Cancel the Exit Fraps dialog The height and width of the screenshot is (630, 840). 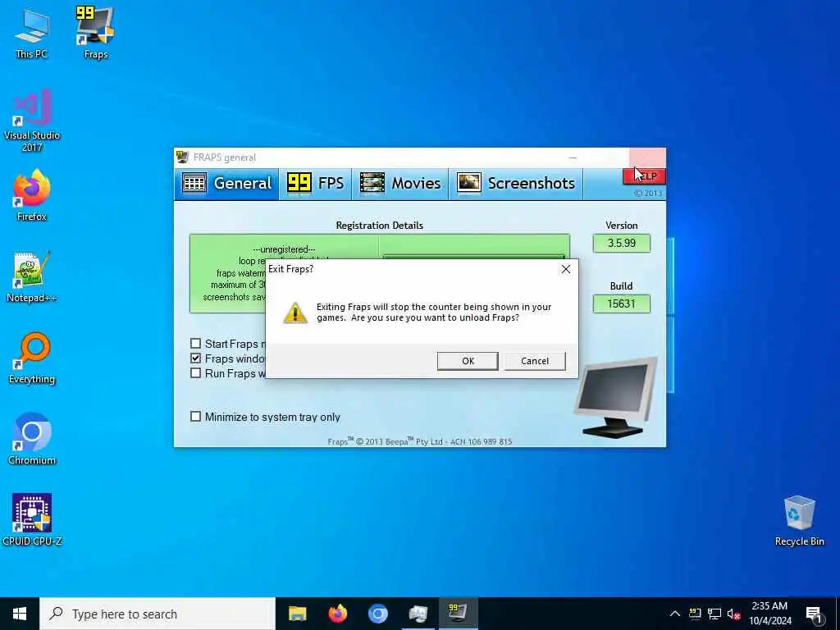tap(535, 361)
